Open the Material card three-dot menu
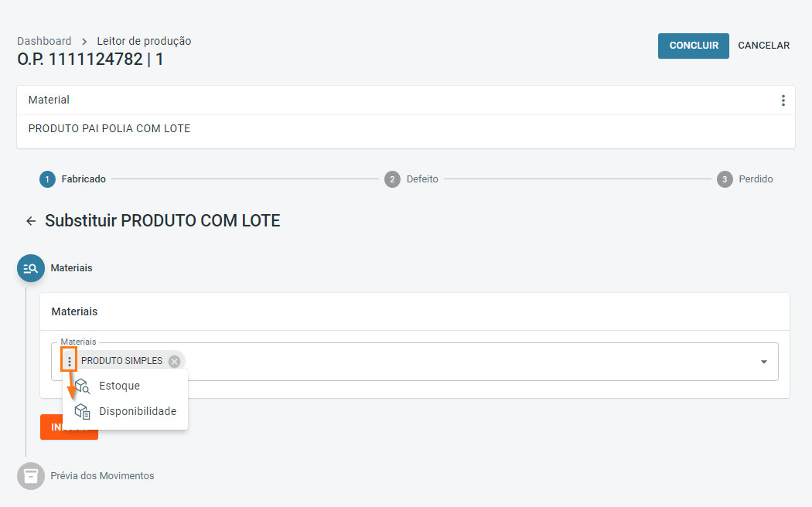Viewport: 812px width, 507px height. 783,100
